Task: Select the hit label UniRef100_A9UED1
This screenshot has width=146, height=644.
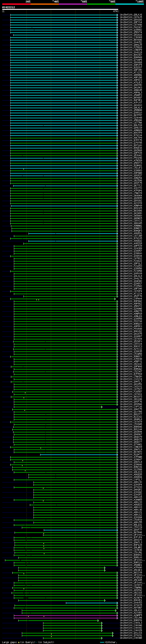Action: 131,233
